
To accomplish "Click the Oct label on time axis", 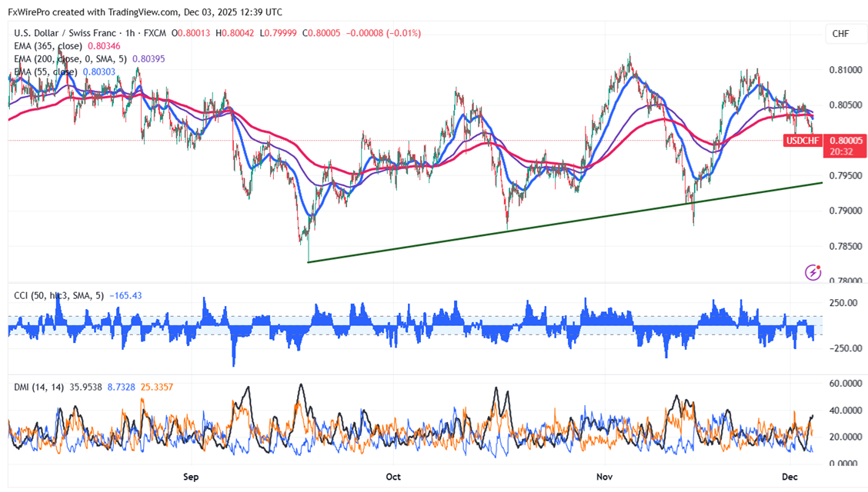I will click(x=393, y=477).
